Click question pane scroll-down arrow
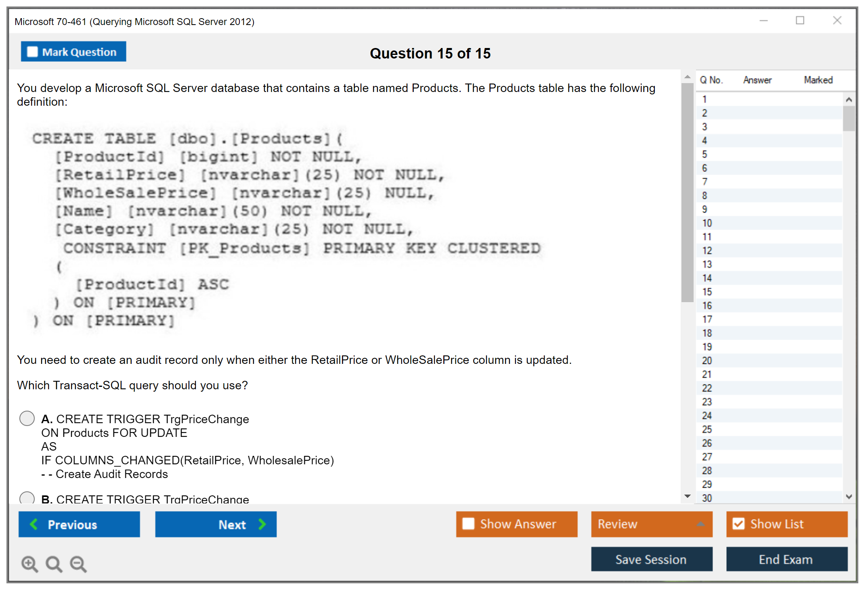Image resolution: width=868 pixels, height=593 pixels. click(x=687, y=496)
